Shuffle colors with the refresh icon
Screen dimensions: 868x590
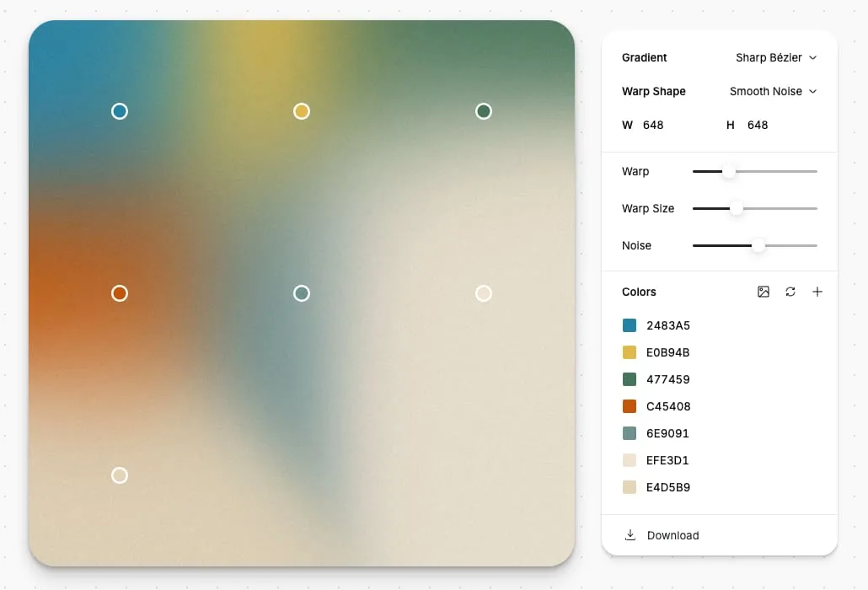coord(790,292)
